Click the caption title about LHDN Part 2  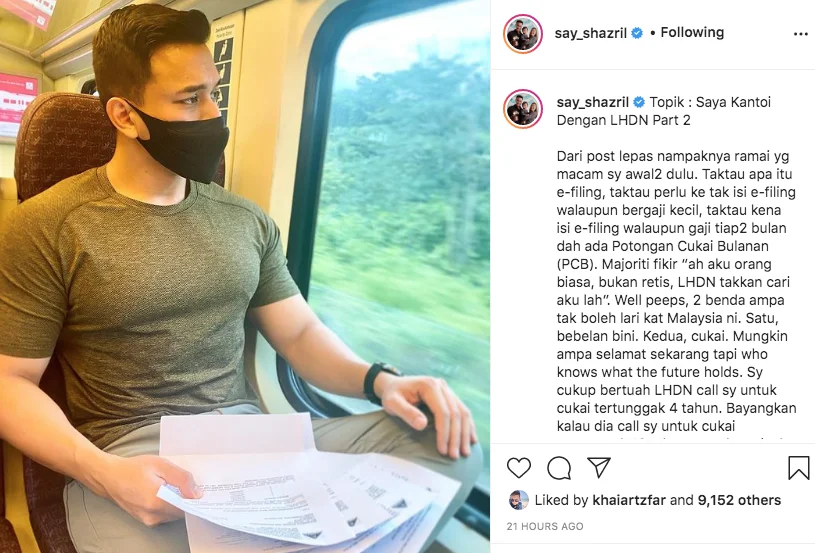tap(664, 111)
